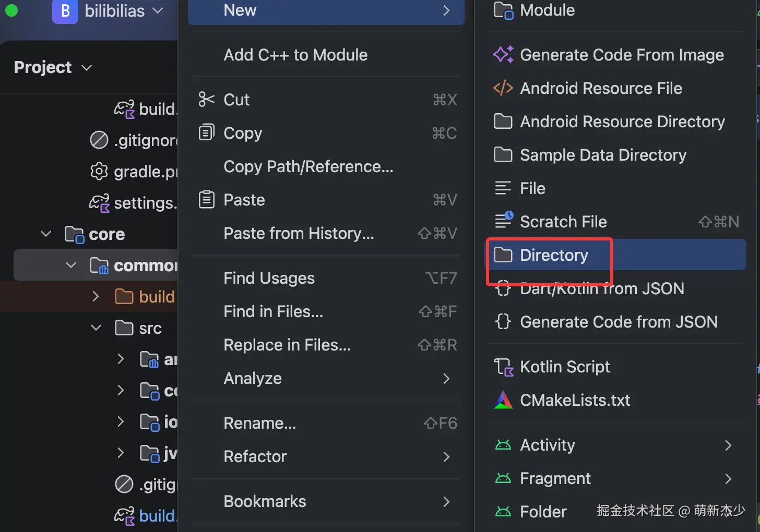Click the Cut scissors icon

pos(207,99)
